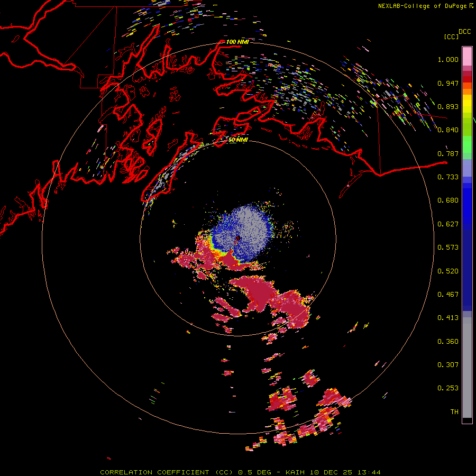Click the 0.893 scale value

[x=448, y=106]
